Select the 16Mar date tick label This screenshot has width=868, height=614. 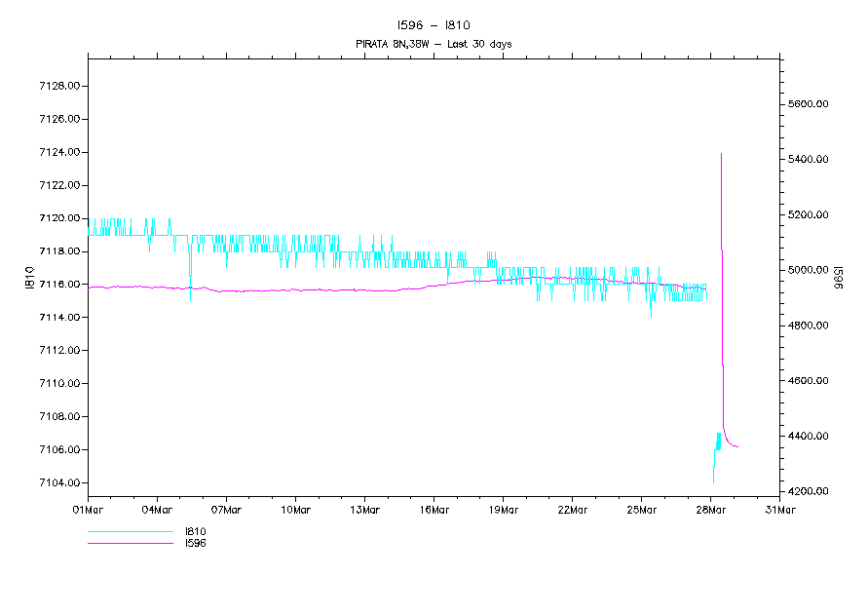pyautogui.click(x=434, y=509)
